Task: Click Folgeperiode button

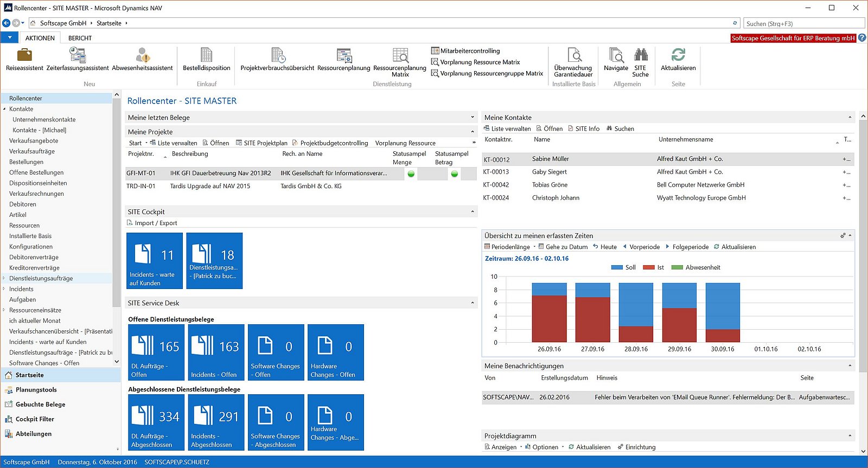Action: click(687, 247)
